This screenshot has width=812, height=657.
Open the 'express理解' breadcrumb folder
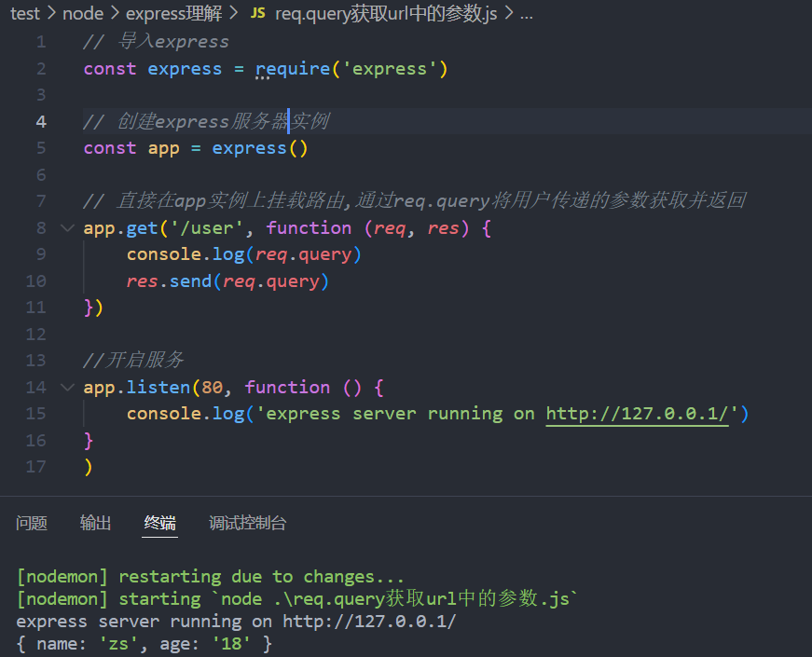[x=174, y=13]
